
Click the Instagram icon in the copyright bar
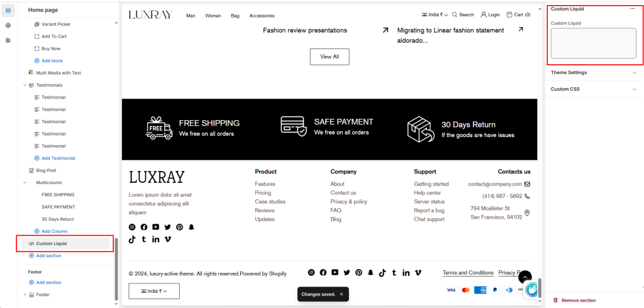click(311, 272)
